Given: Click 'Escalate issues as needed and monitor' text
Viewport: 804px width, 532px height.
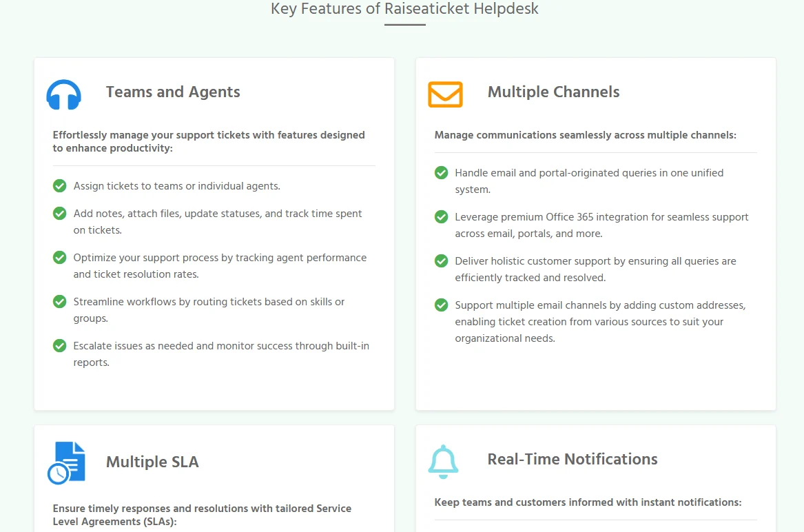Looking at the screenshot, I should (x=222, y=354).
